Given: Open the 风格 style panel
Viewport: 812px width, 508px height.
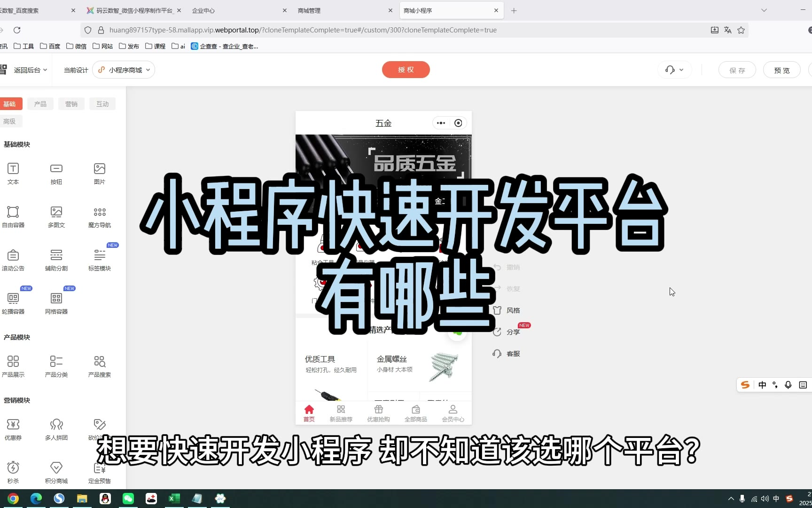Looking at the screenshot, I should point(507,310).
